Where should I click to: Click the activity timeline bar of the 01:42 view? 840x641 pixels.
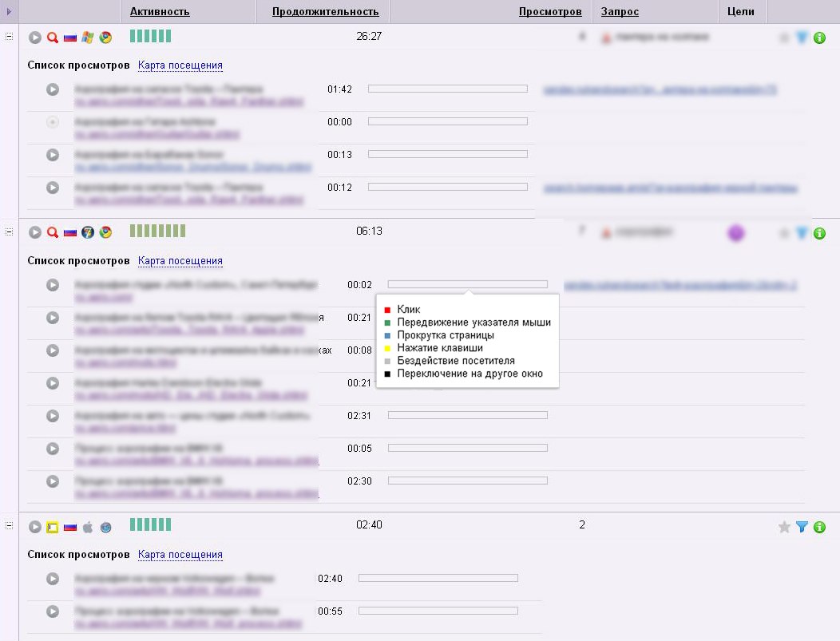coord(448,89)
